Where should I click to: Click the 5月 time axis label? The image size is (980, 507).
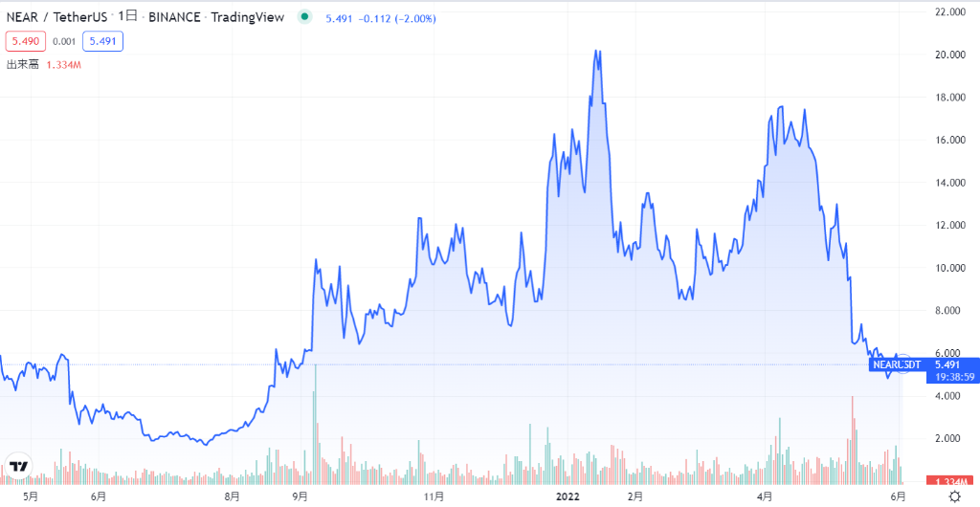(30, 496)
